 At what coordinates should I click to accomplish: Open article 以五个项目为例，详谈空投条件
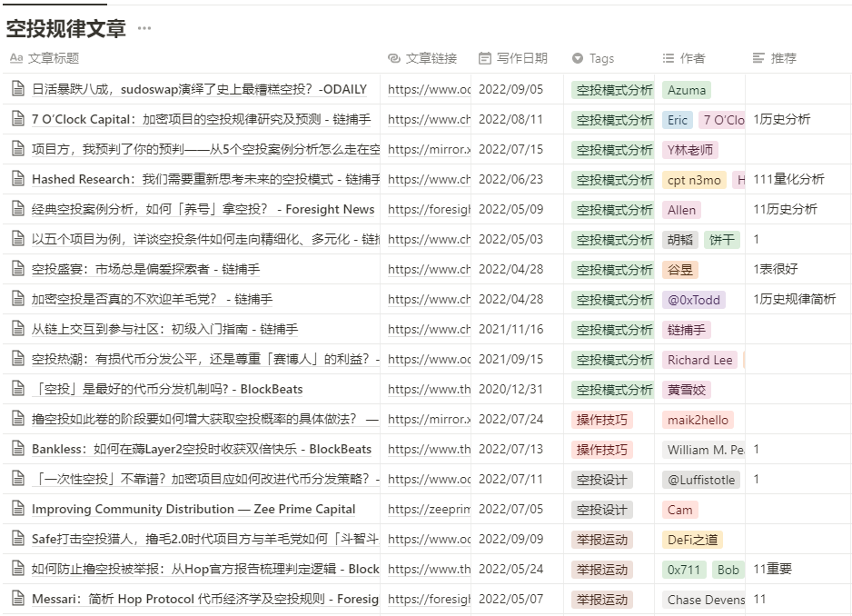click(205, 239)
